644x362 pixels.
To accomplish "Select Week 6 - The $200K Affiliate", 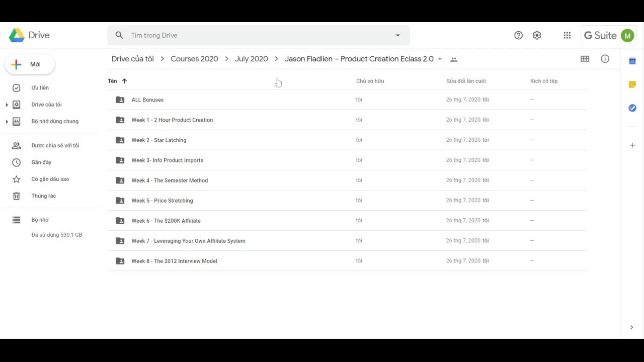I will (x=166, y=220).
